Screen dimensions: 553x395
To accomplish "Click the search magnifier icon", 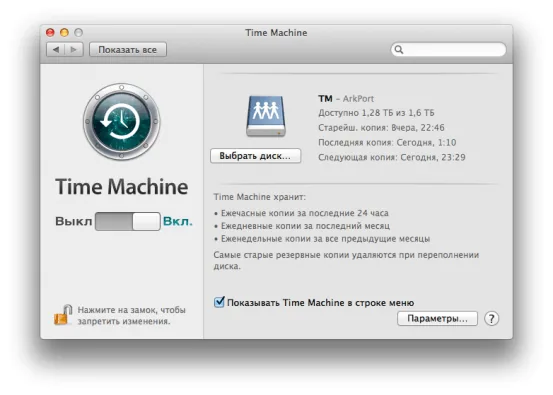I will click(x=399, y=49).
